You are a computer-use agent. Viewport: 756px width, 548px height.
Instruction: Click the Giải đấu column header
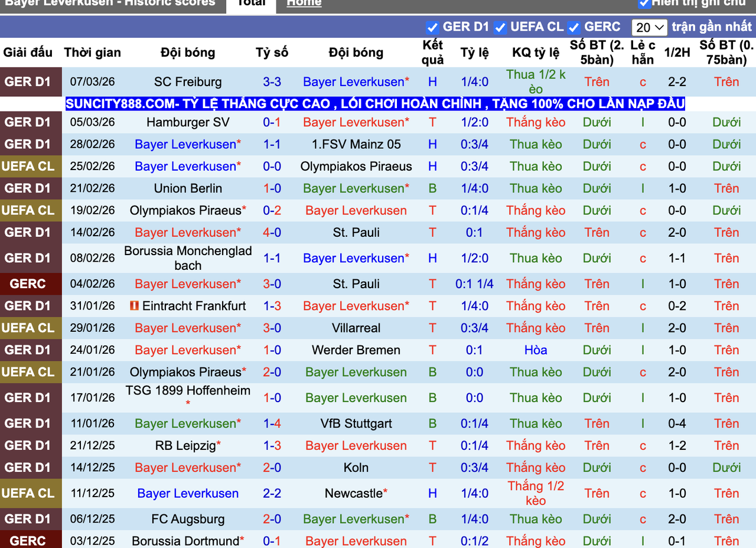point(28,52)
